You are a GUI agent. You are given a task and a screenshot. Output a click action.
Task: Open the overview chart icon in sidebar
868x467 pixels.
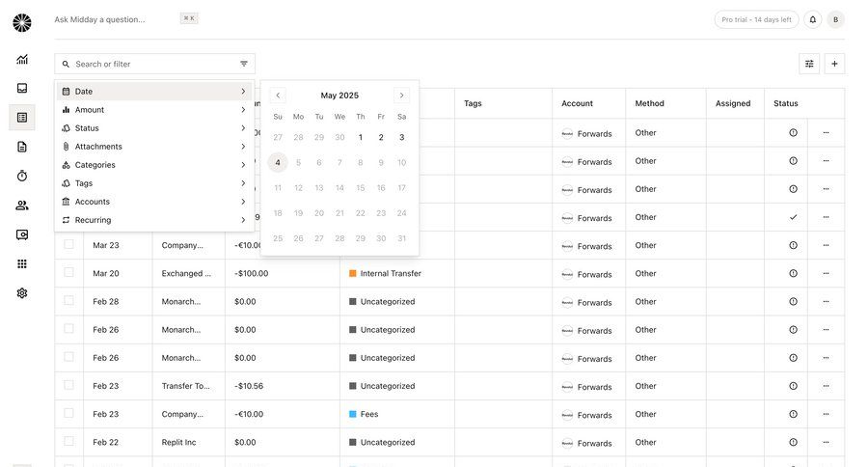[22, 59]
